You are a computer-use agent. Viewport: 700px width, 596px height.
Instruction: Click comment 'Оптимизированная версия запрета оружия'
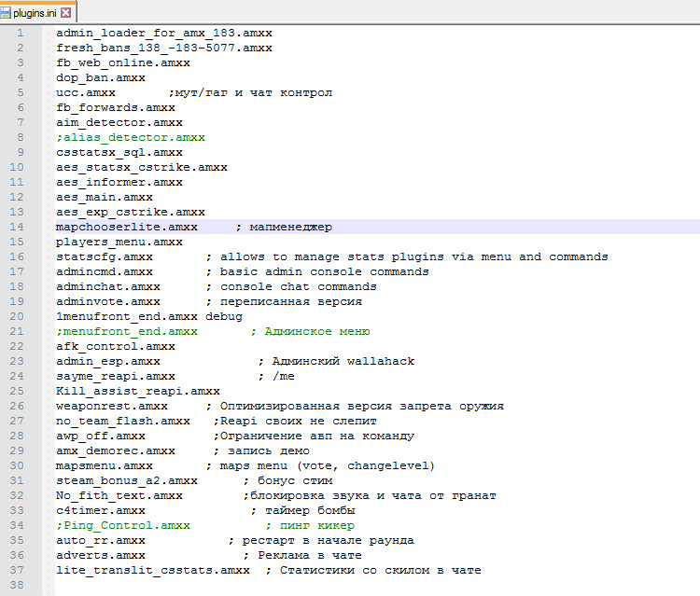coord(361,406)
